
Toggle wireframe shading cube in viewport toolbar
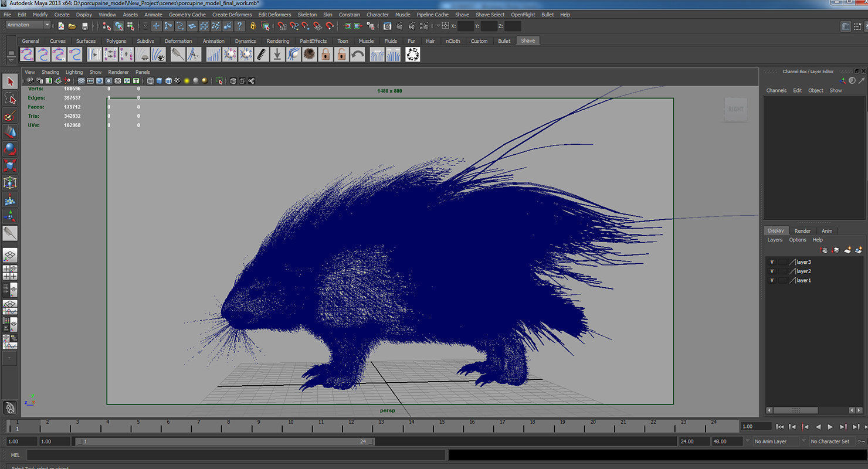click(150, 81)
